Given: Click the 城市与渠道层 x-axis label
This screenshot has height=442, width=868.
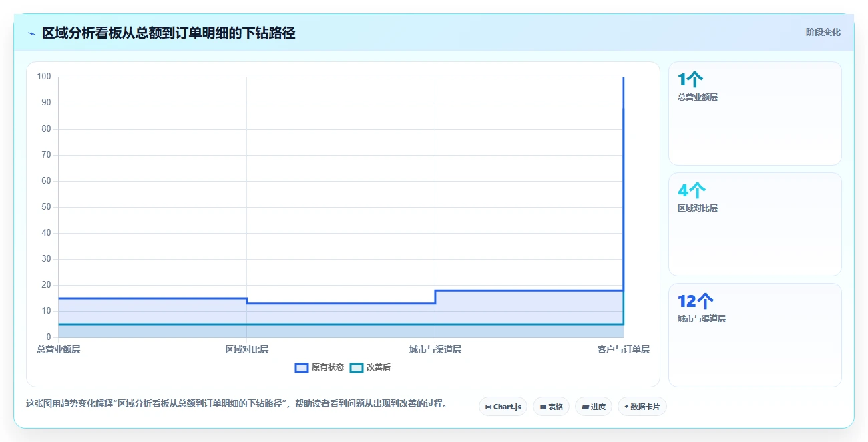Looking at the screenshot, I should pos(435,349).
